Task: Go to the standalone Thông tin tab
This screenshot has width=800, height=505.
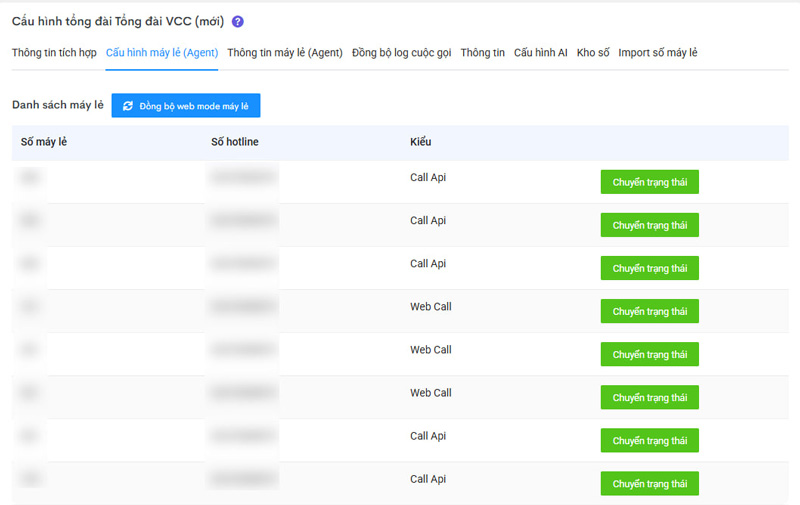Action: [x=483, y=53]
